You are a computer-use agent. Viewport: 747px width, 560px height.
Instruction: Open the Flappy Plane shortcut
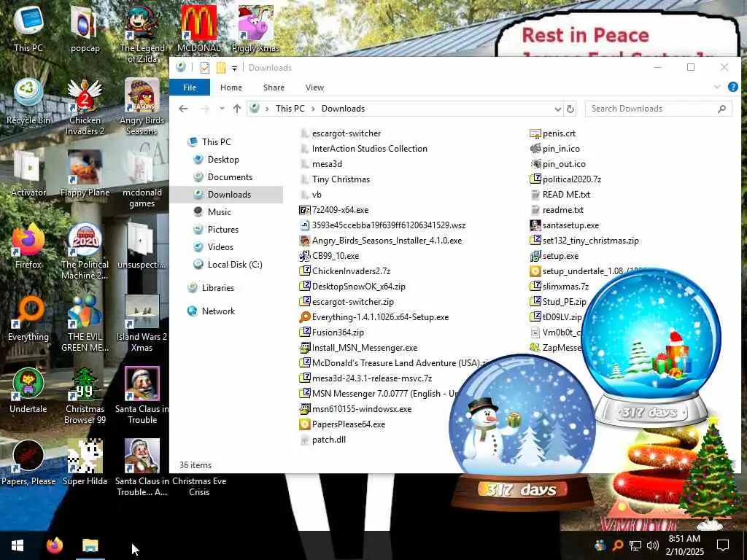(85, 174)
